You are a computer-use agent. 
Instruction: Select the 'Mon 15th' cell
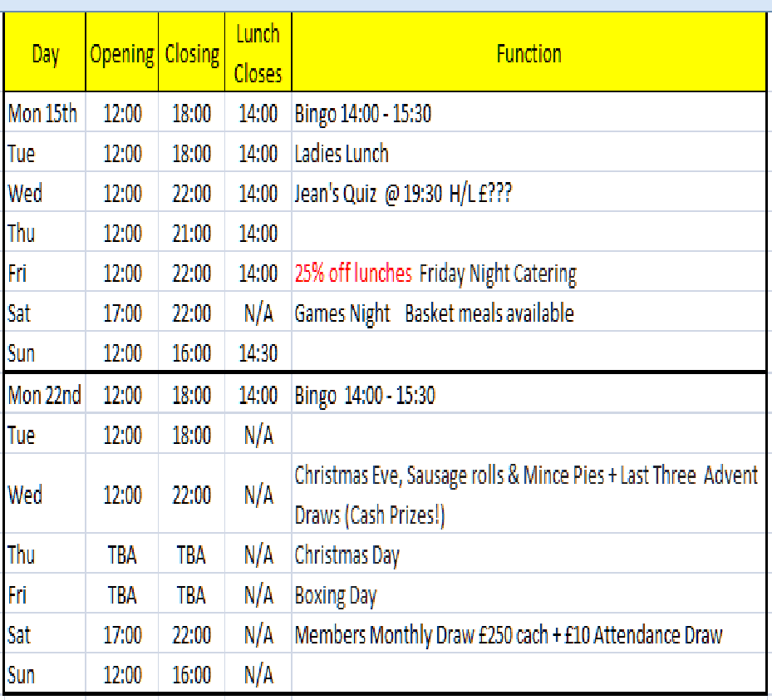tap(42, 113)
